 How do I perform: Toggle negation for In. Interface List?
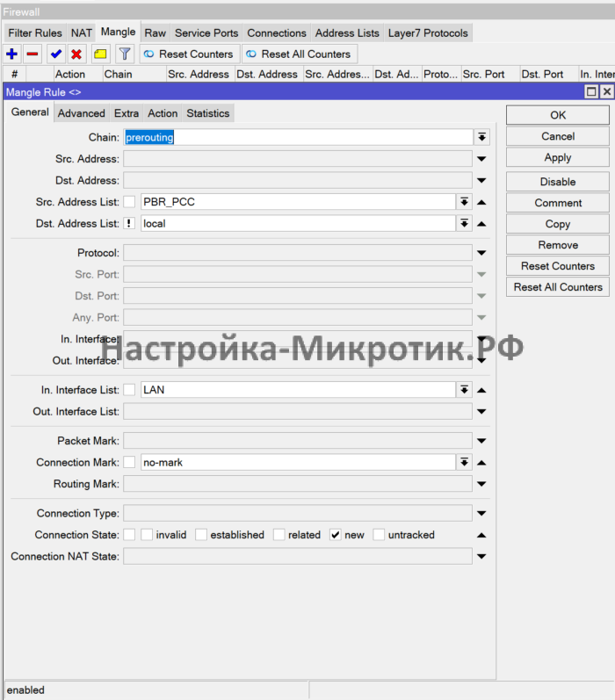click(x=129, y=390)
